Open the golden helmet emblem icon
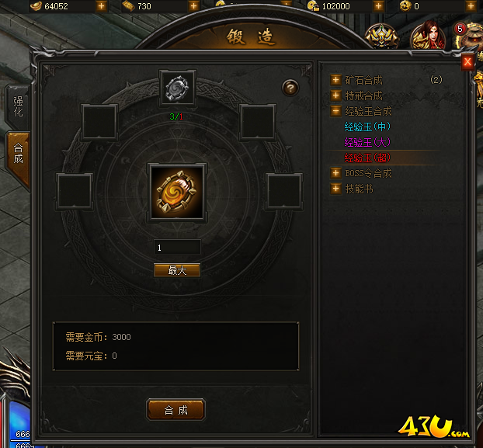Image resolution: width=483 pixels, height=448 pixels. 382,37
